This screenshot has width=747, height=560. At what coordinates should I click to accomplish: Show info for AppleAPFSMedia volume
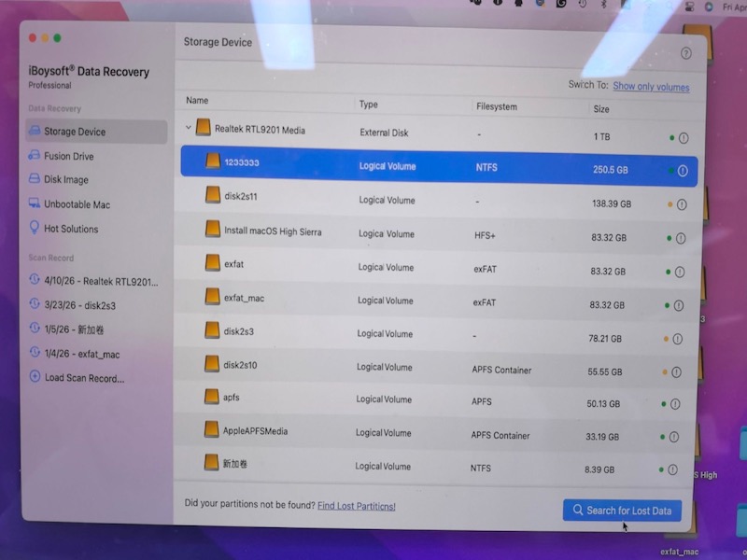[x=673, y=437]
